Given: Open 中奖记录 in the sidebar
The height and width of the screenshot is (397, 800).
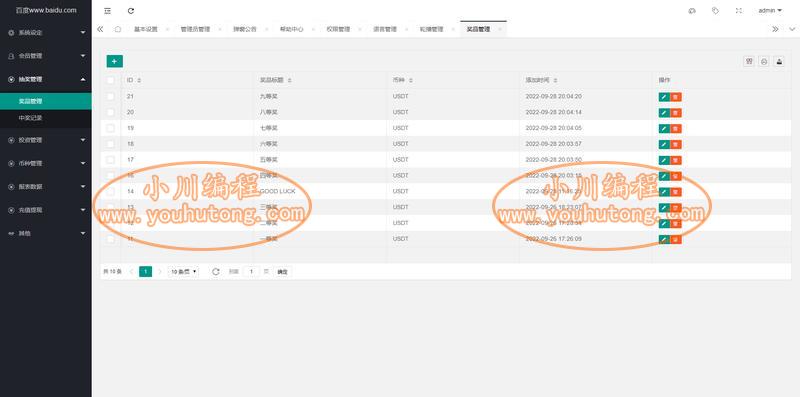Looking at the screenshot, I should click(x=46, y=118).
